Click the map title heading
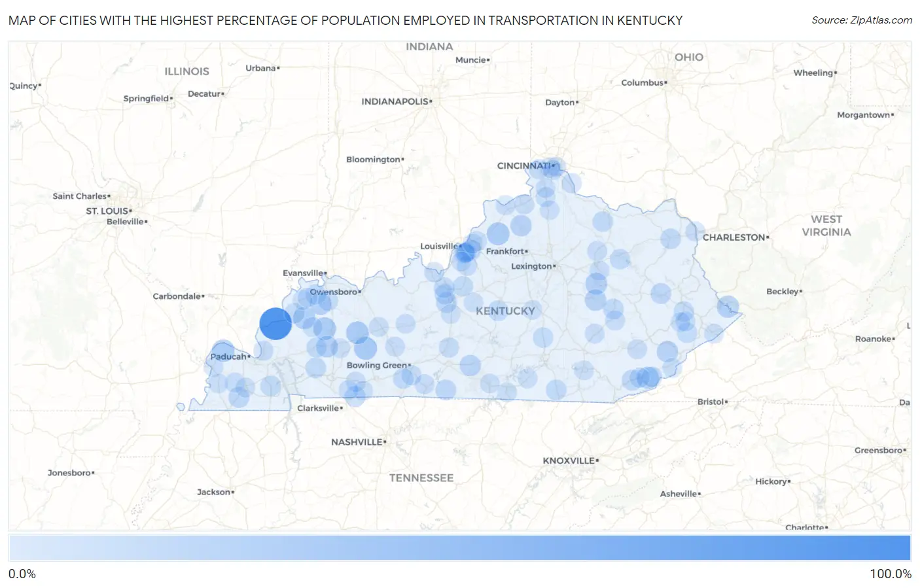Image resolution: width=920 pixels, height=588 pixels. [345, 20]
